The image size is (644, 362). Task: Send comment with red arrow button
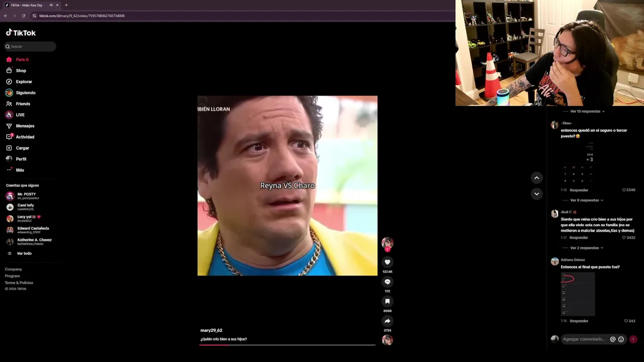click(633, 339)
